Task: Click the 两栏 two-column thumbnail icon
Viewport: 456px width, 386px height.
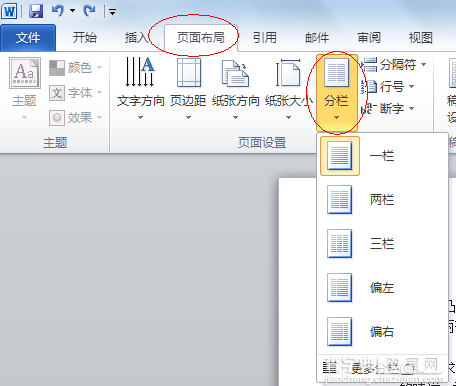Action: pos(340,200)
